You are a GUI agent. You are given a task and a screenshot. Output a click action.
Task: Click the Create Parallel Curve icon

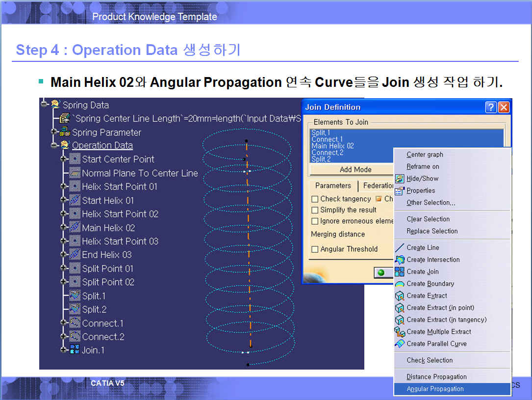pyautogui.click(x=400, y=344)
